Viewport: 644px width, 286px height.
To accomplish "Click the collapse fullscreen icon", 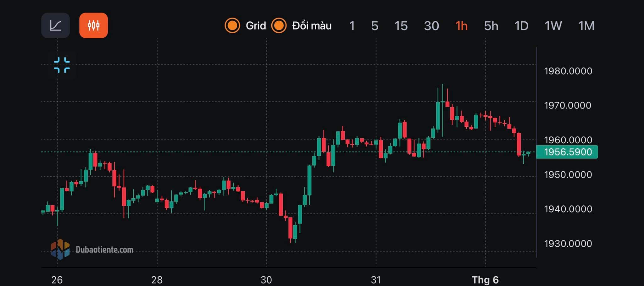I will [62, 65].
